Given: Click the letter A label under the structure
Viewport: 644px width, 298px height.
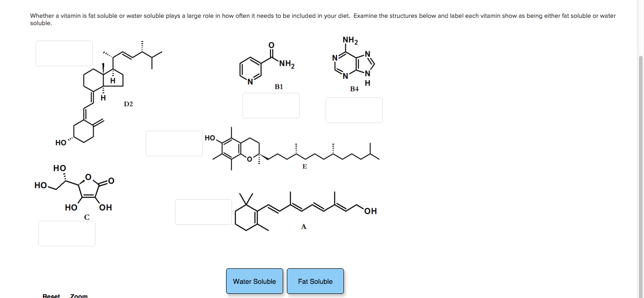Looking at the screenshot, I should point(304,226).
